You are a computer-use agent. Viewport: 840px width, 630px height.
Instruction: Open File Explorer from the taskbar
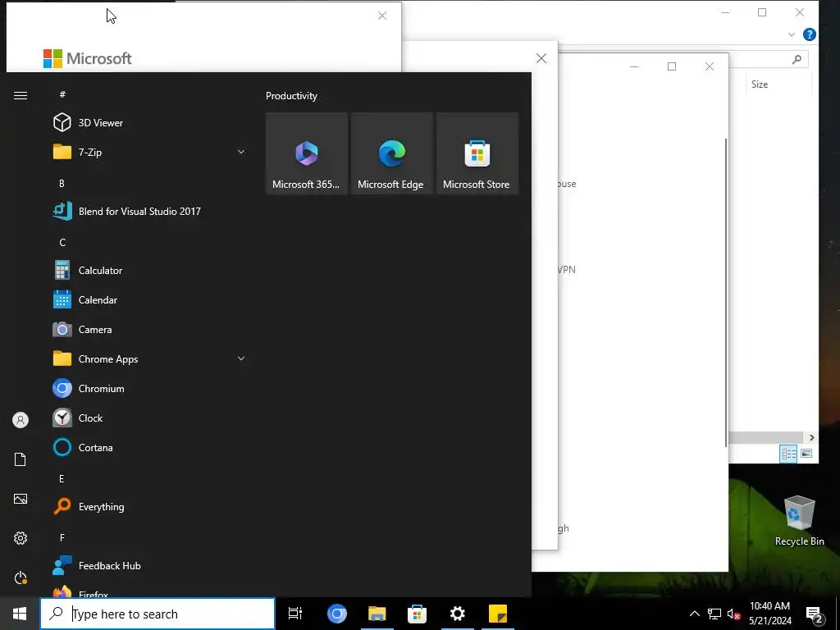coord(377,614)
